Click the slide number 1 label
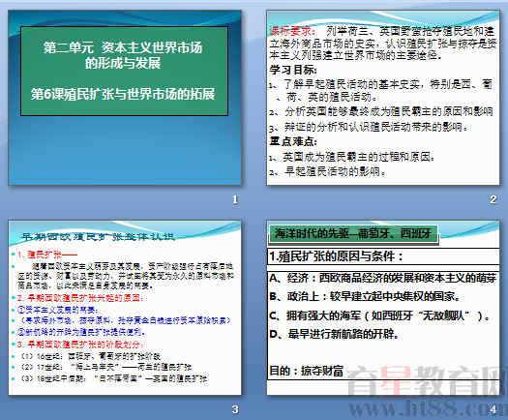 click(x=235, y=199)
